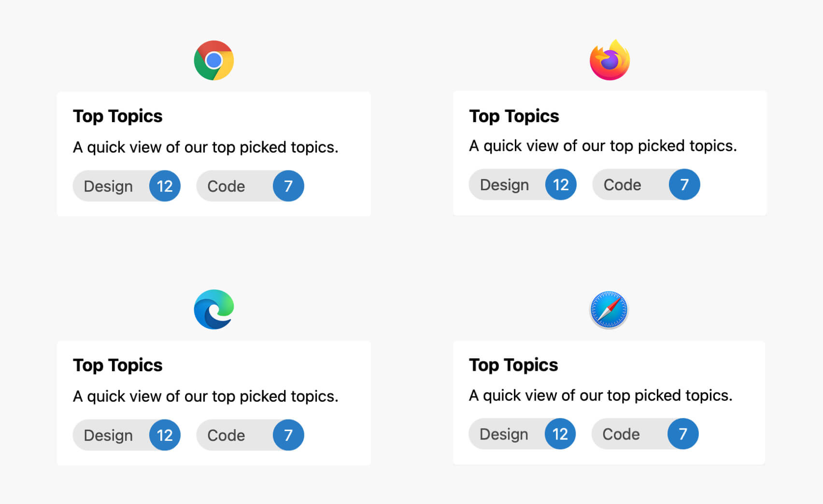
Task: Click the description text in the Safari card
Action: click(x=600, y=395)
